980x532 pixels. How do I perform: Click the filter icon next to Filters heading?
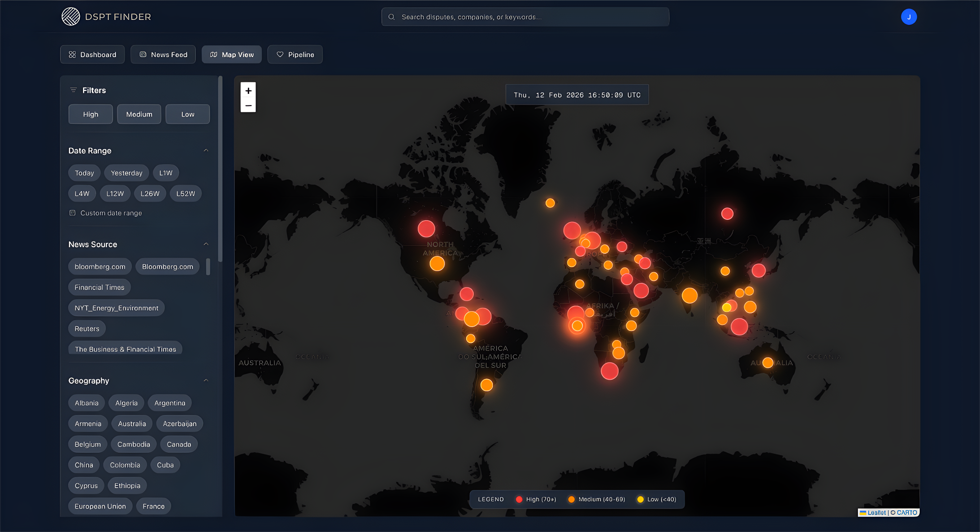73,90
